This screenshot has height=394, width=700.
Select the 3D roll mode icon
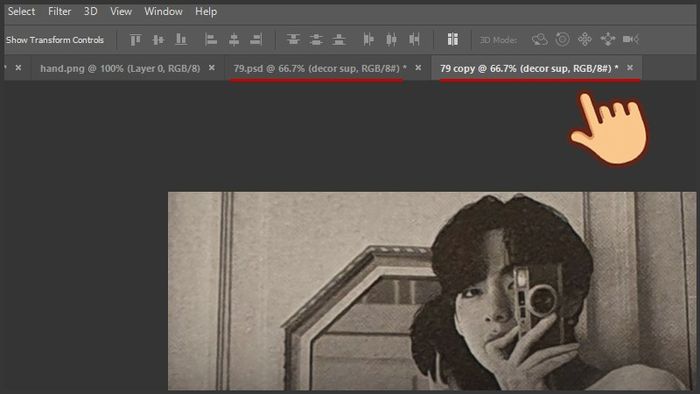pos(562,40)
